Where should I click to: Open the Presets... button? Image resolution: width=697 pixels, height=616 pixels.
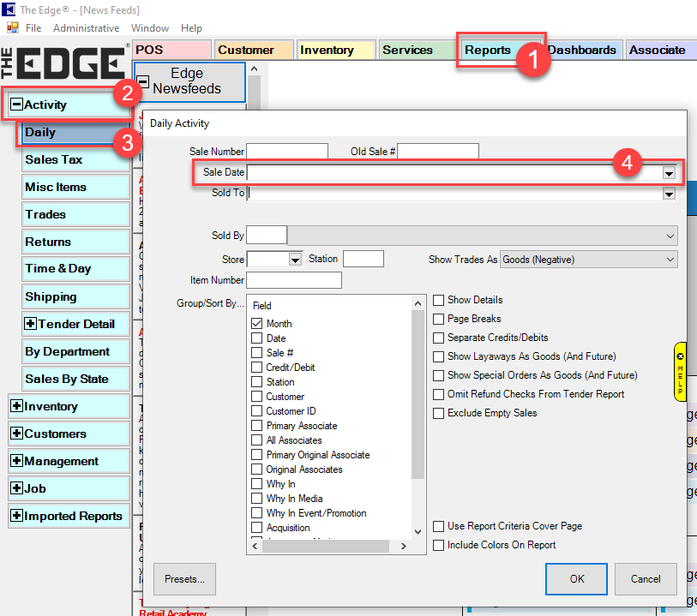coord(184,578)
